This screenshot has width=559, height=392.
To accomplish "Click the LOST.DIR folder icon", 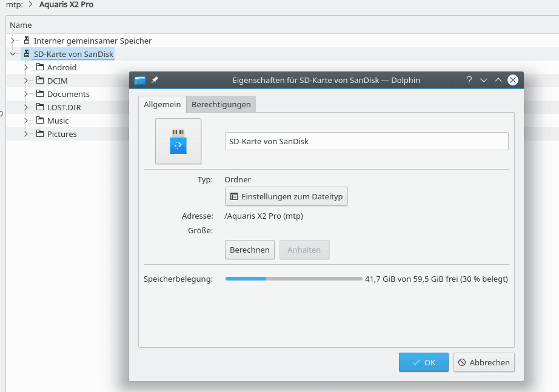I will point(40,107).
